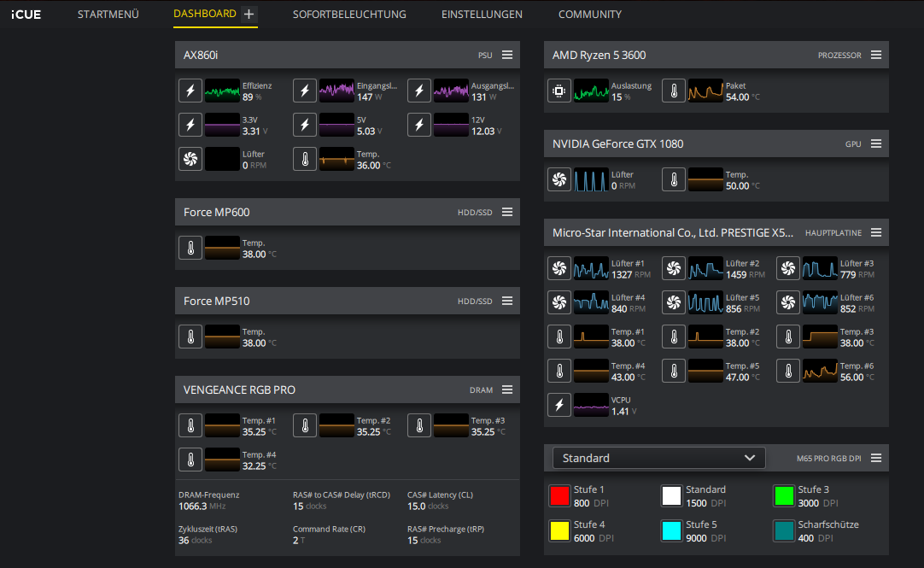Open the Force MP600 widget menu
Viewport: 924px width, 568px height.
tap(507, 212)
